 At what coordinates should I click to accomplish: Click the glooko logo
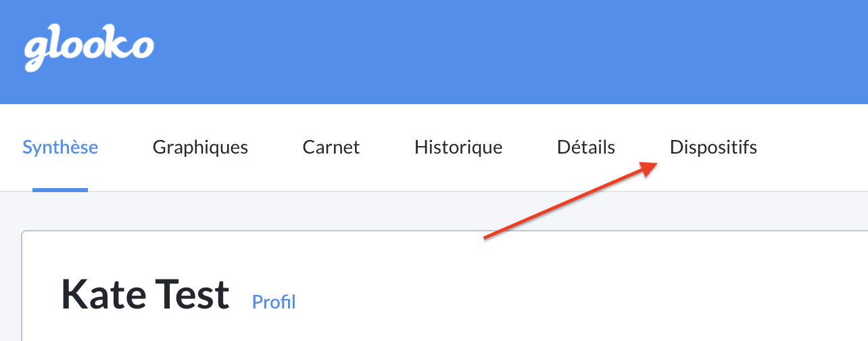[89, 51]
